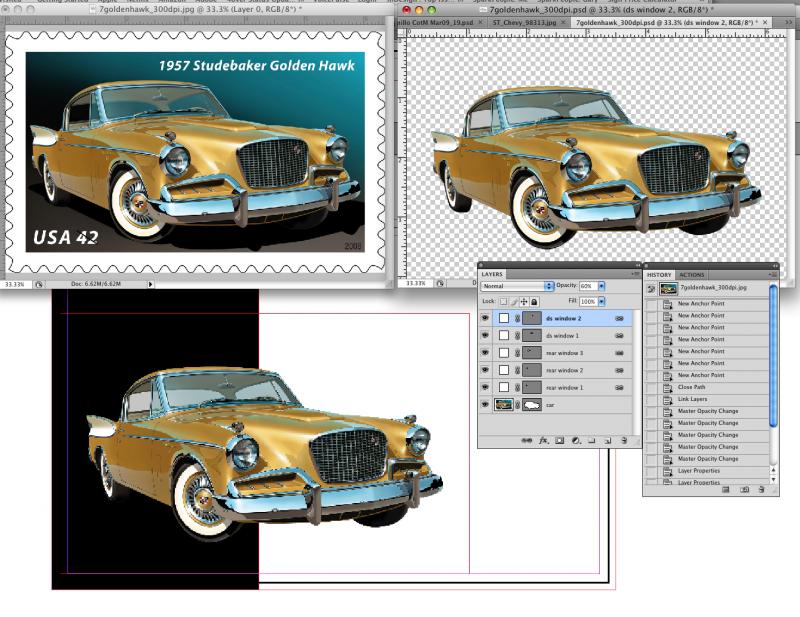Create new document from current state in History
The width and height of the screenshot is (800, 617).
(726, 490)
